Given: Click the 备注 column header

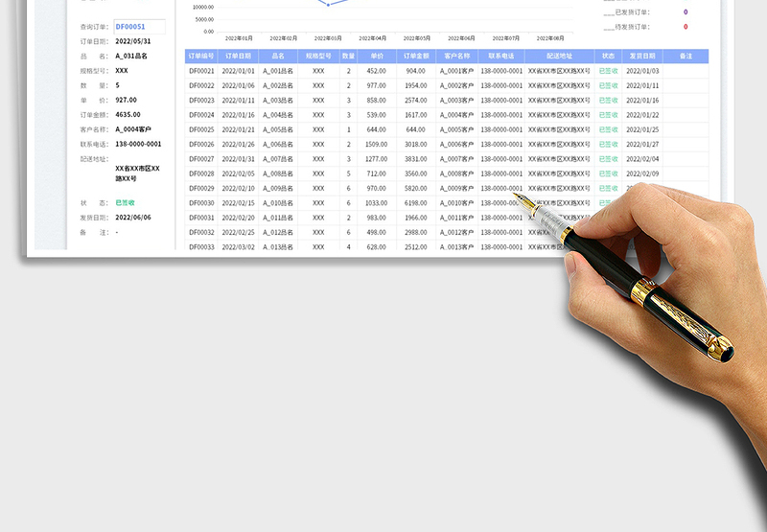Looking at the screenshot, I should coord(685,57).
